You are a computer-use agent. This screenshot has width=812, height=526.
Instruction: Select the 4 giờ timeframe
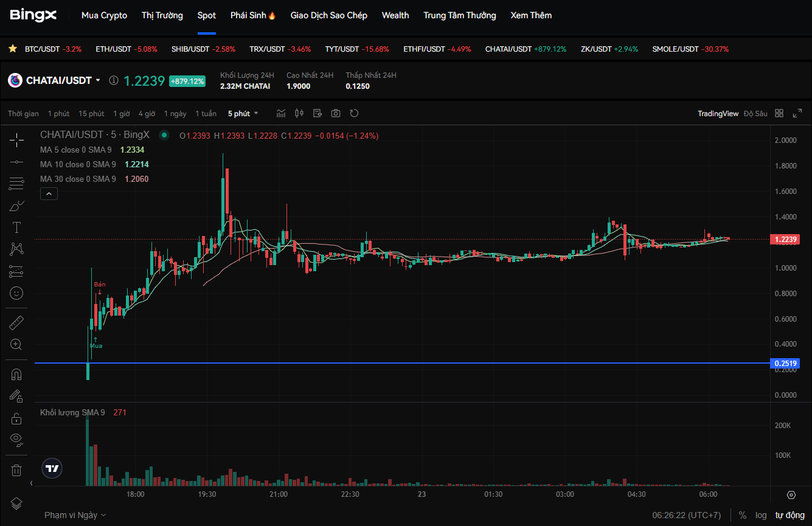click(147, 114)
